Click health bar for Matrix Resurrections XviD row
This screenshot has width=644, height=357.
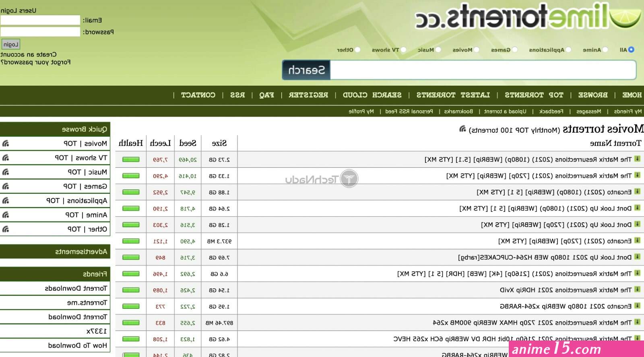click(x=131, y=290)
